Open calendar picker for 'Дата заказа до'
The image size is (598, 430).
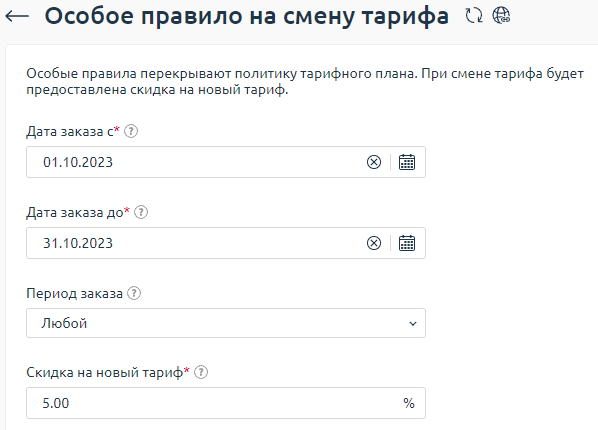click(407, 243)
